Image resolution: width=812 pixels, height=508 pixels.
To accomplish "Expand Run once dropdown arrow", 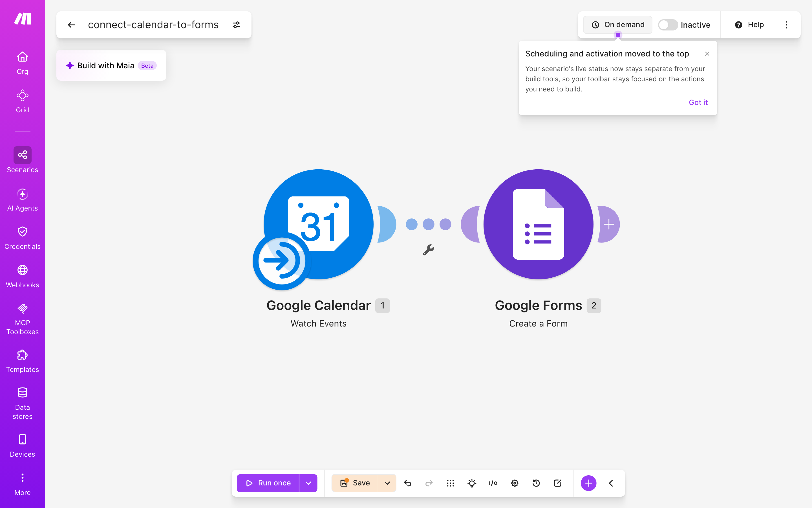I will coord(308,483).
